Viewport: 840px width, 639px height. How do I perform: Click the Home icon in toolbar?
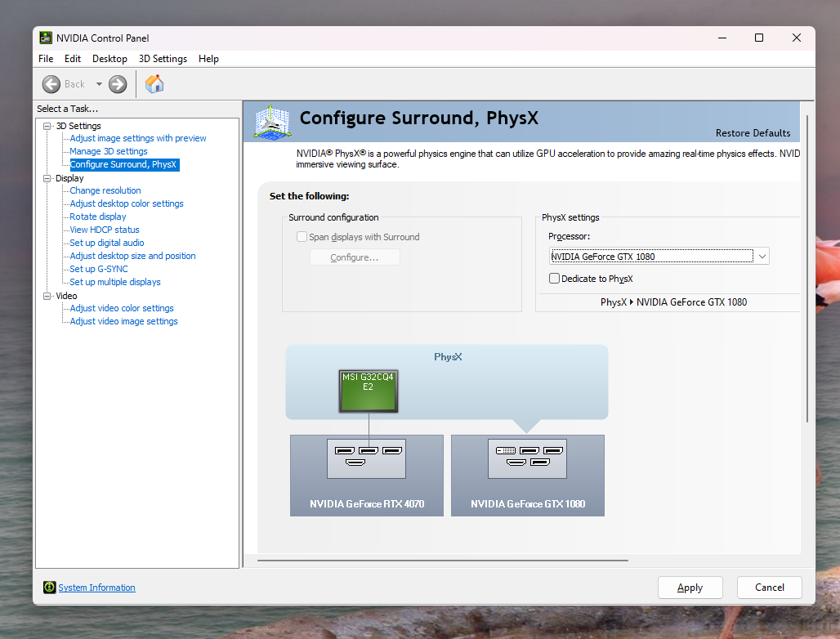(154, 83)
